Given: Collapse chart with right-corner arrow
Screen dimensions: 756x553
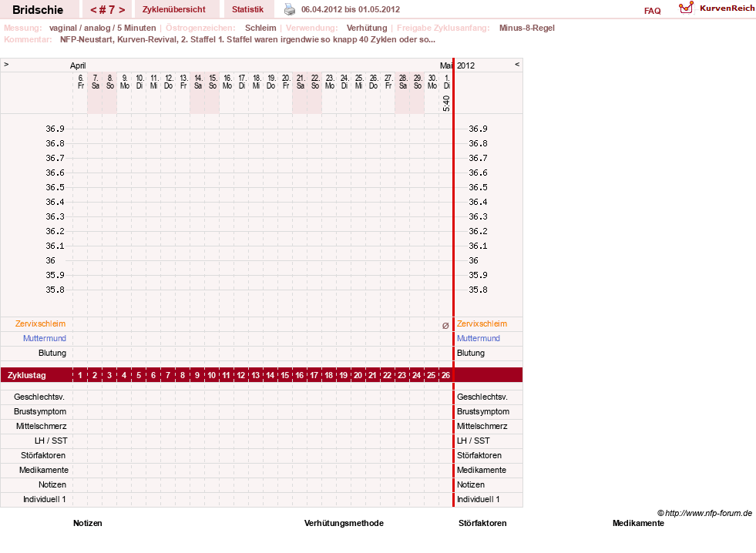Looking at the screenshot, I should [x=517, y=64].
